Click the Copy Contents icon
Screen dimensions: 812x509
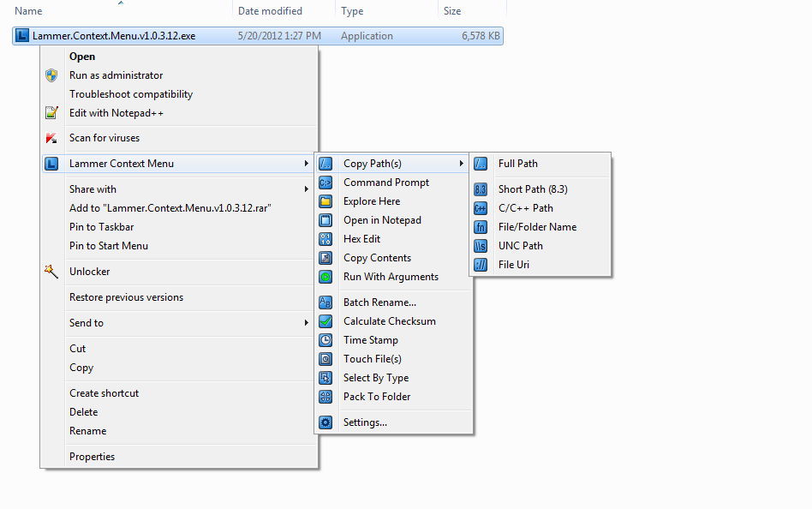(325, 258)
